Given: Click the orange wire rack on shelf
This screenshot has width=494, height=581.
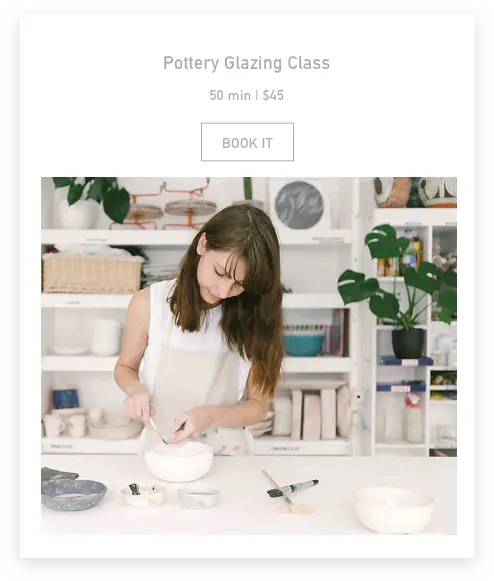Looking at the screenshot, I should click(x=163, y=206).
